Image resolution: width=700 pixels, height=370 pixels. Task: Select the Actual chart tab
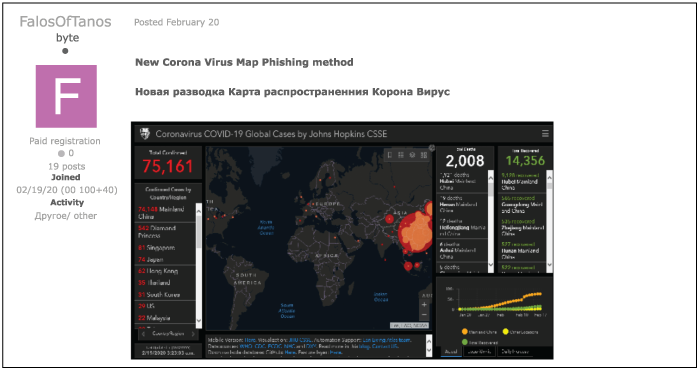coord(451,352)
